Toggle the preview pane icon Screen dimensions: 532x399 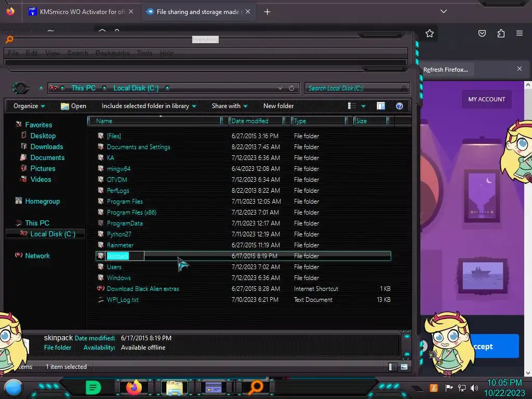click(x=381, y=106)
